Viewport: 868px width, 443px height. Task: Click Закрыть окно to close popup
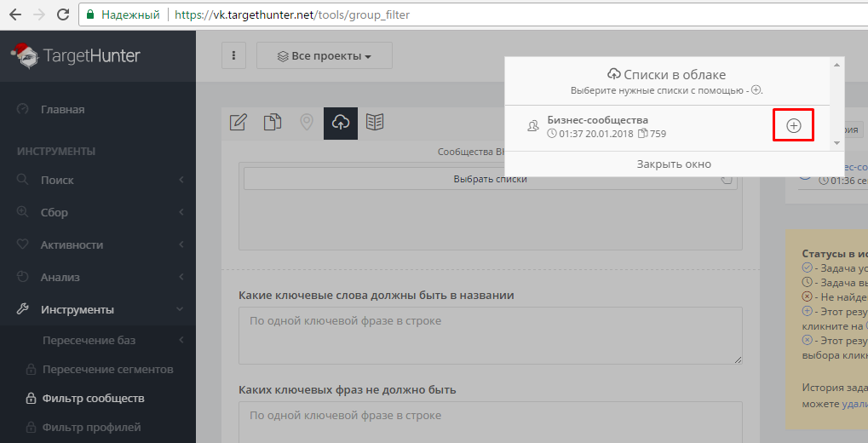(673, 164)
